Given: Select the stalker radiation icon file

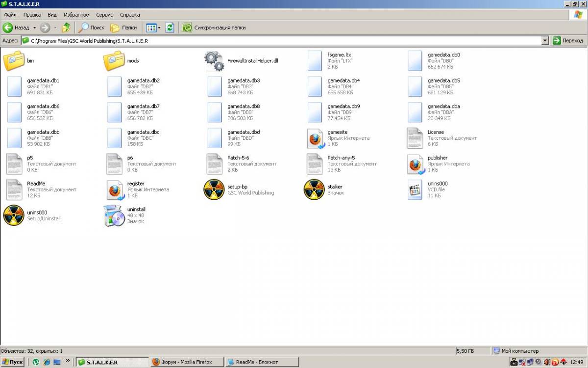Looking at the screenshot, I should coord(315,189).
